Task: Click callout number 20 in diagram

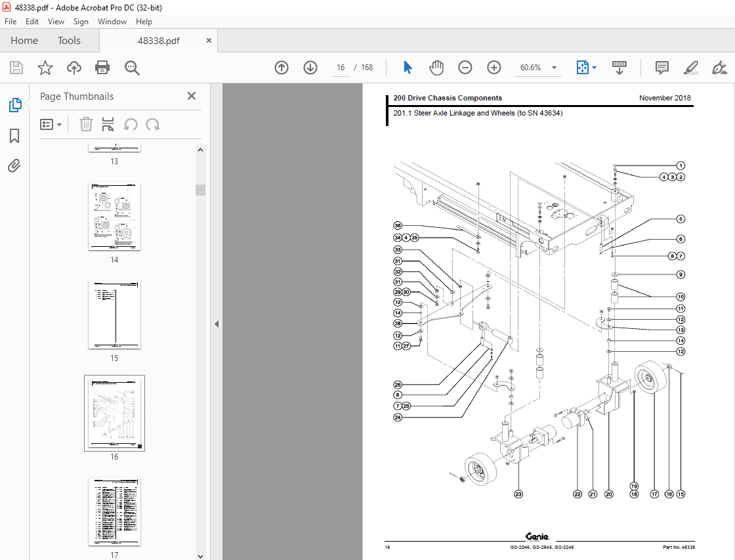Action: 609,494
